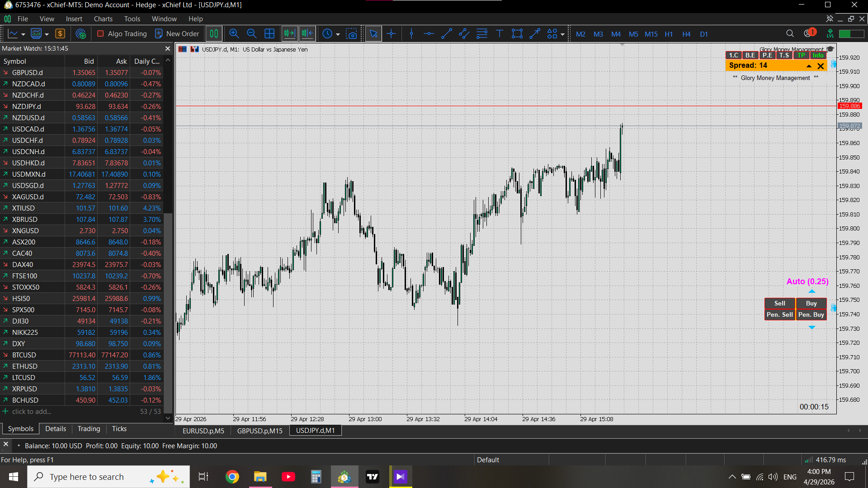Screen dimensions: 868x488
Task: Open the File menu
Action: tap(23, 19)
